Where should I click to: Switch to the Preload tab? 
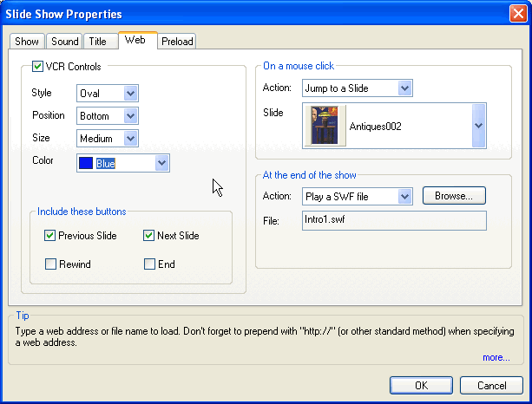point(177,42)
